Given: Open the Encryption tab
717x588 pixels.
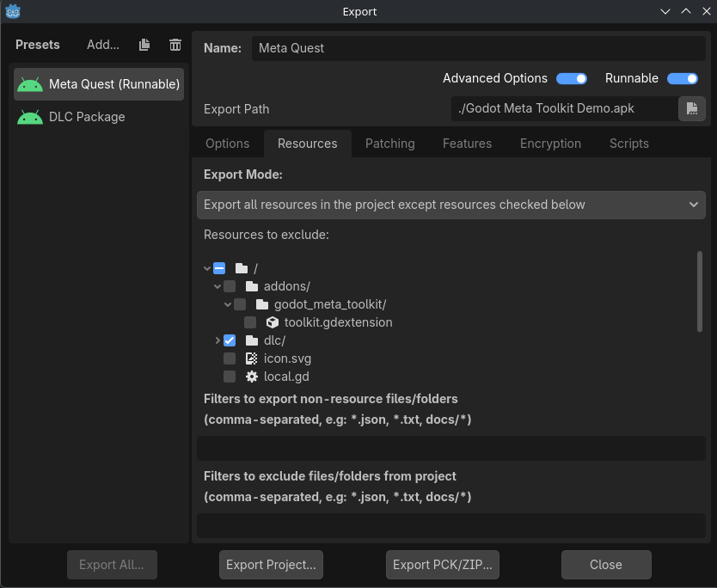Looking at the screenshot, I should [x=549, y=144].
